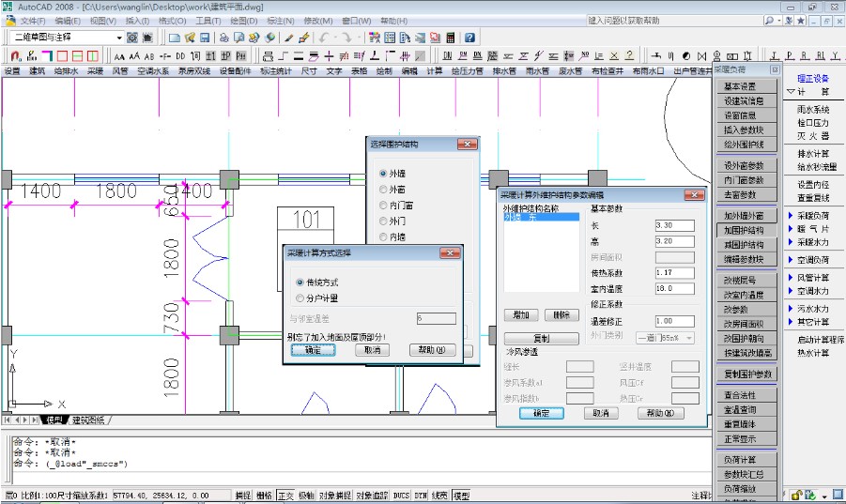Switch to the 建筑图纸 layout tab

pyautogui.click(x=90, y=420)
